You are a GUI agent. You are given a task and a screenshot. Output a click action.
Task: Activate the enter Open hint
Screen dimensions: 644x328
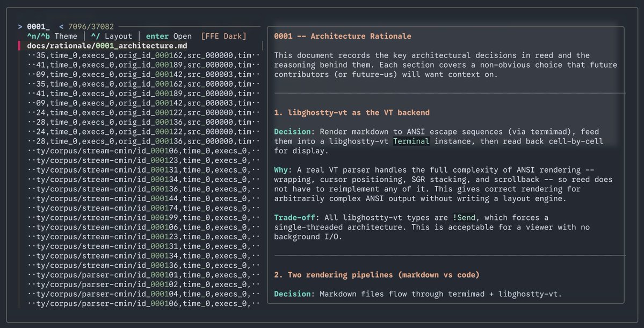pos(169,36)
